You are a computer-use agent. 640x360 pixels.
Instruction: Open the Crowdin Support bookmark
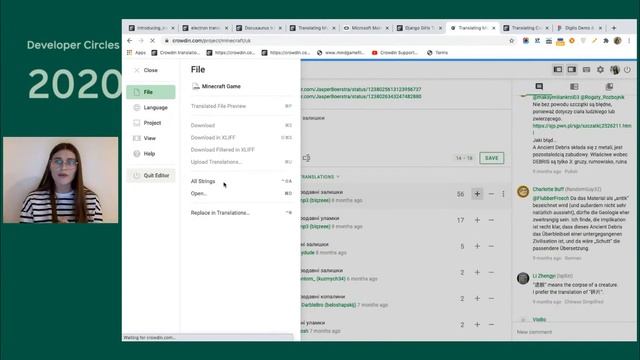[395, 53]
